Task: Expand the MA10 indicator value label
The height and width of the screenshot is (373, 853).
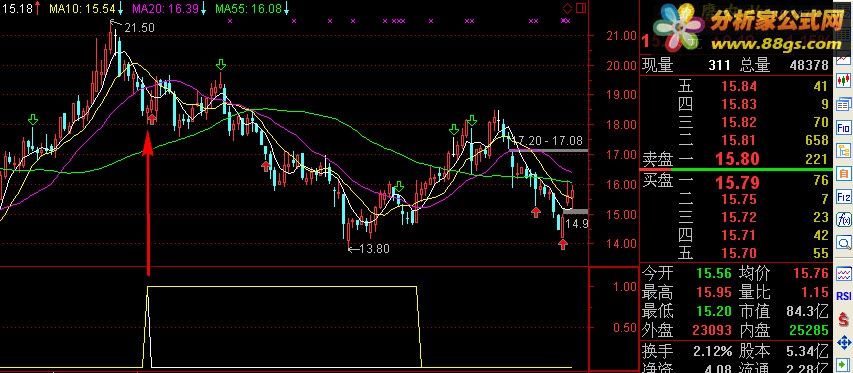Action: 86,8
